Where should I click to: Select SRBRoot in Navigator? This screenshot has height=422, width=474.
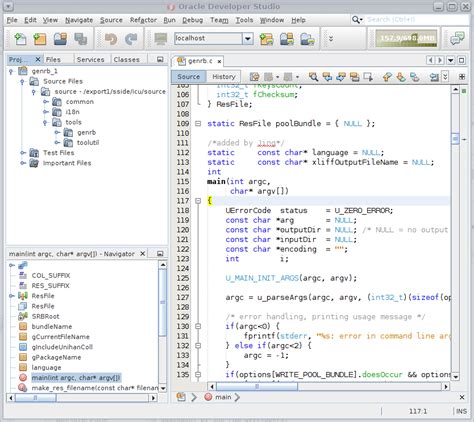pos(45,316)
